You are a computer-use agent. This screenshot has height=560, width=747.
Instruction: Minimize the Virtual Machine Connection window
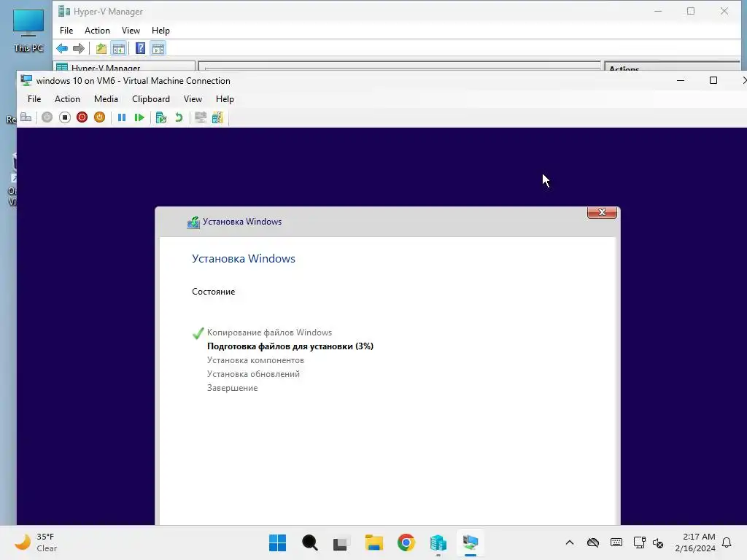(681, 80)
